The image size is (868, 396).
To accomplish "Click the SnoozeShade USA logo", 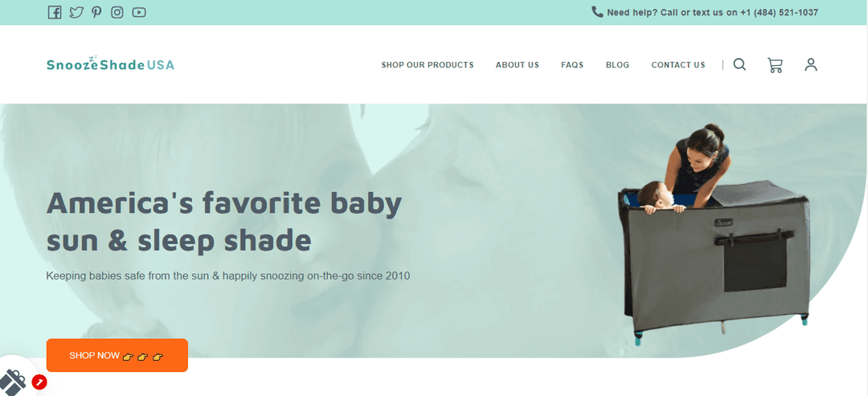I will coord(110,64).
